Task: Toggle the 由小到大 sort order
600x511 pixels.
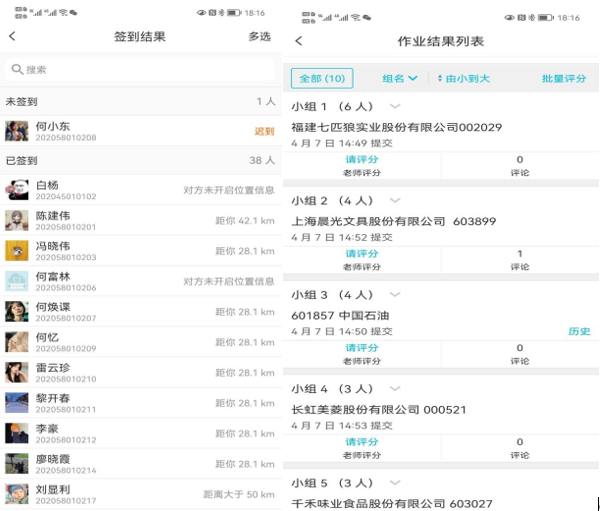Action: 464,78
